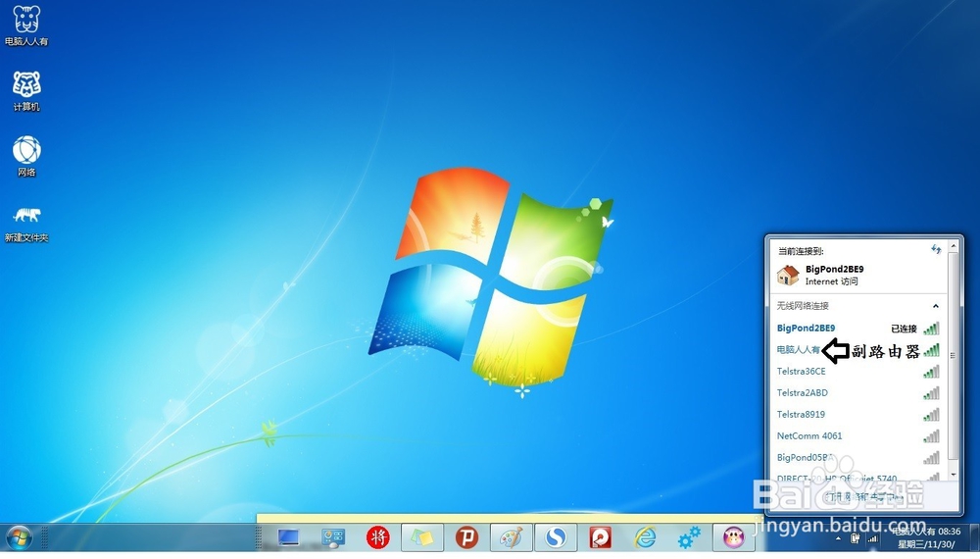Viewport: 980px width, 559px height.
Task: Click the show desktop monitor taskbar icon
Action: [288, 537]
